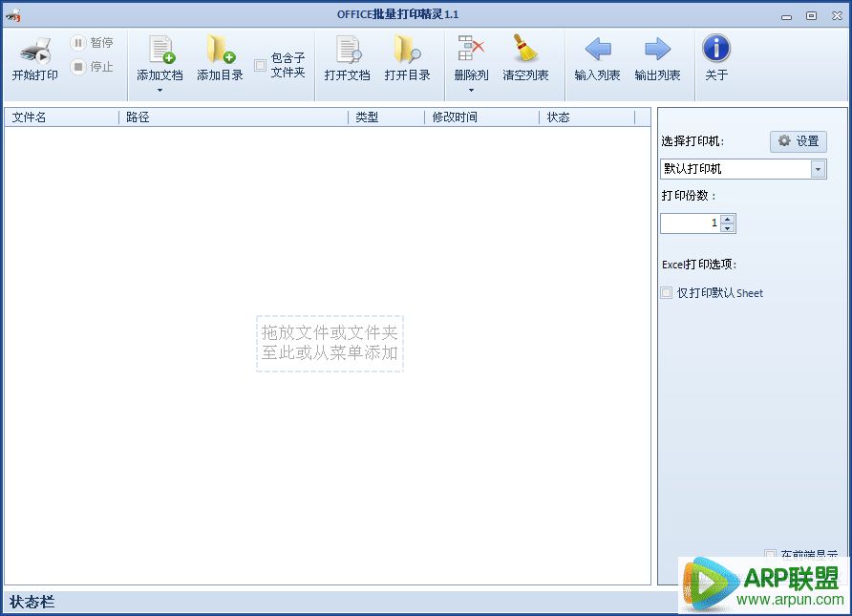This screenshot has width=852, height=616.
Task: Check the 在前端显示 option
Action: click(x=769, y=552)
